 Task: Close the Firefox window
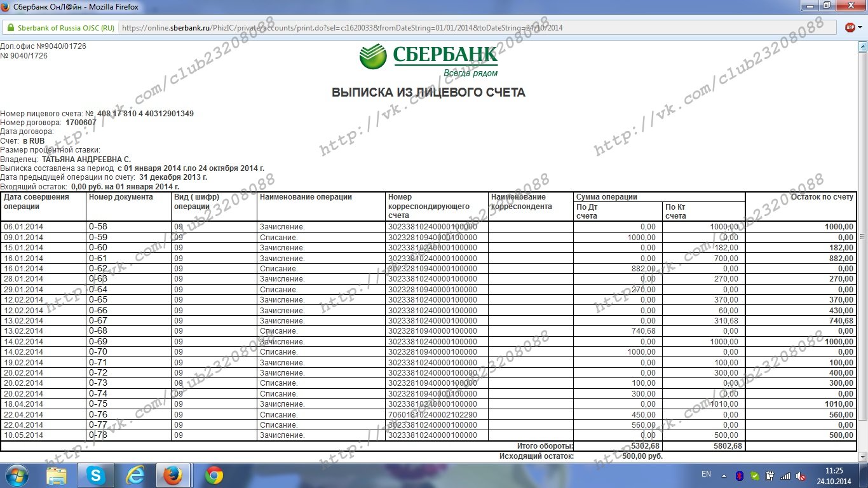[850, 6]
